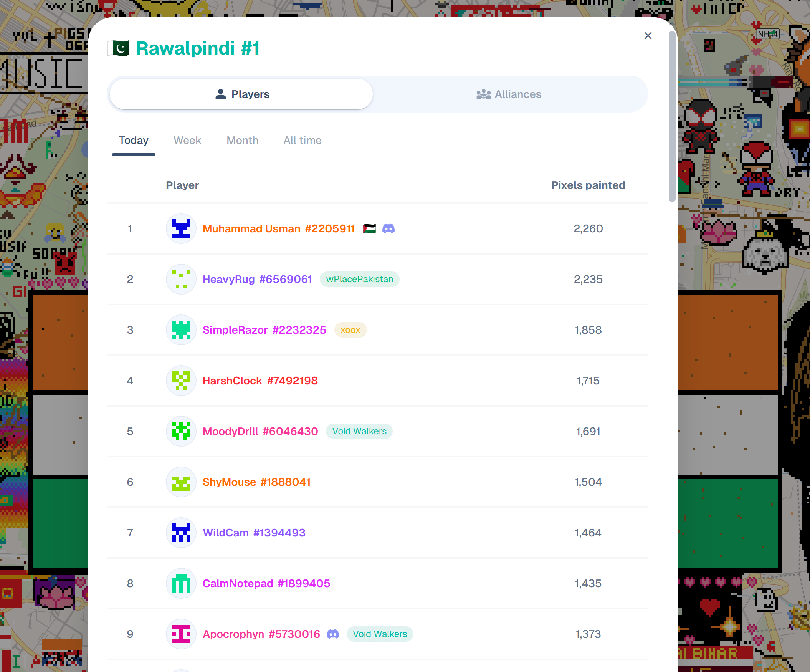This screenshot has height=672, width=810.
Task: Open MoodyDrill #6046430 profile
Action: coord(260,431)
